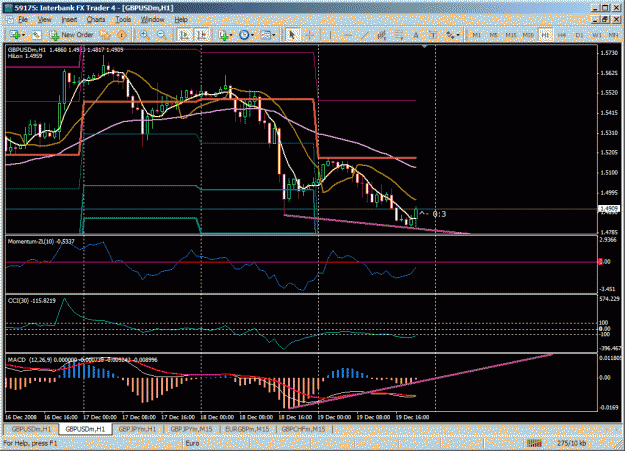The width and height of the screenshot is (625, 451).
Task: Switch to the GBPJPYm,M15 chart tab
Action: point(191,429)
